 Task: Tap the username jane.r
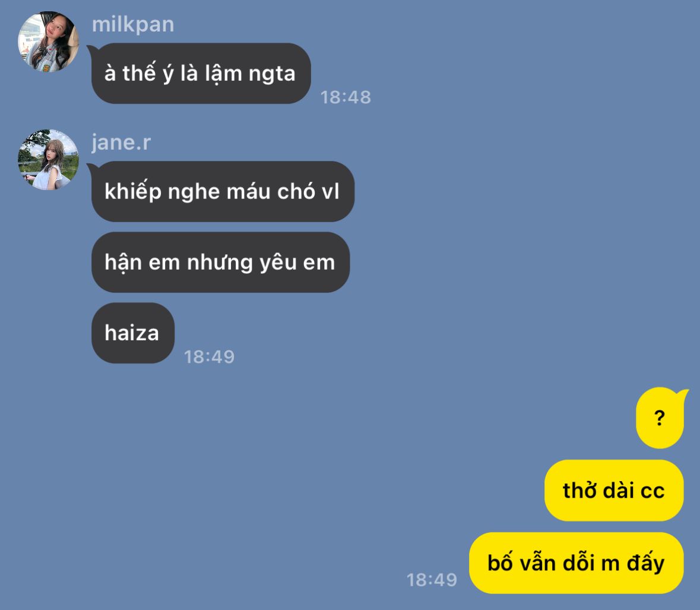122,143
